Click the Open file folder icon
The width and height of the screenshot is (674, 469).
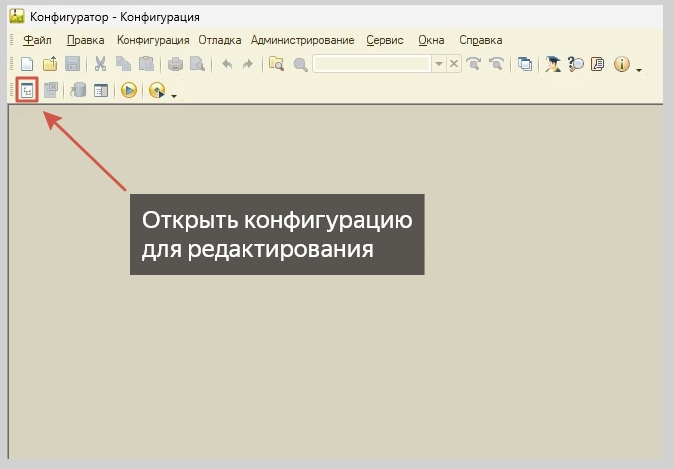point(50,64)
